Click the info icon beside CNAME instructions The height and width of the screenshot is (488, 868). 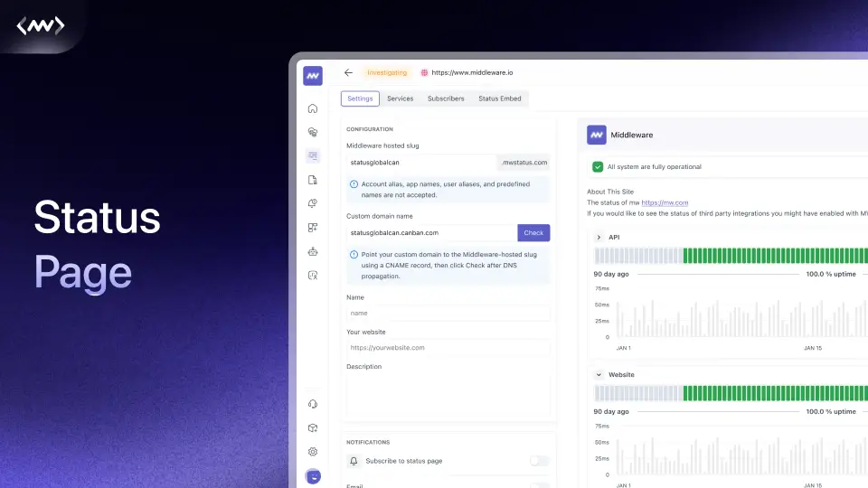coord(354,255)
